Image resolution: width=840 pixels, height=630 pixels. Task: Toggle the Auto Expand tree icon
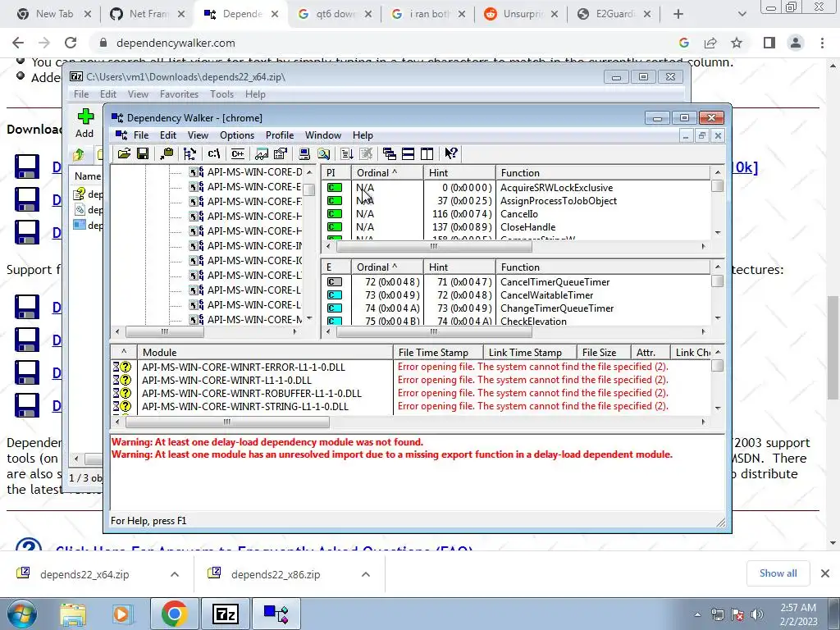coord(189,153)
